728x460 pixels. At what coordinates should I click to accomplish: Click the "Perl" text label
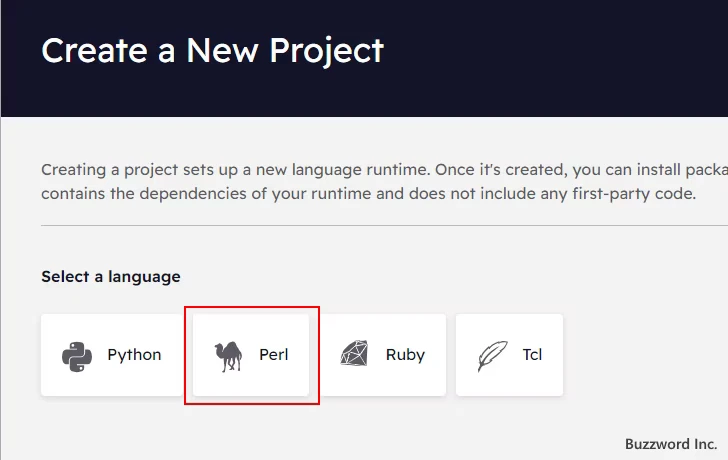[x=273, y=355]
